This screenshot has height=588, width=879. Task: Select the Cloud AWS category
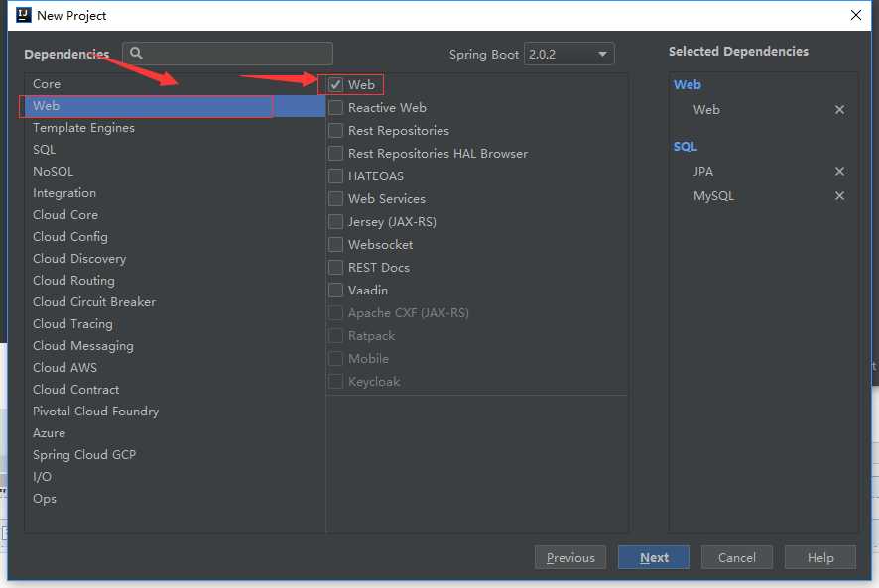tap(175, 368)
